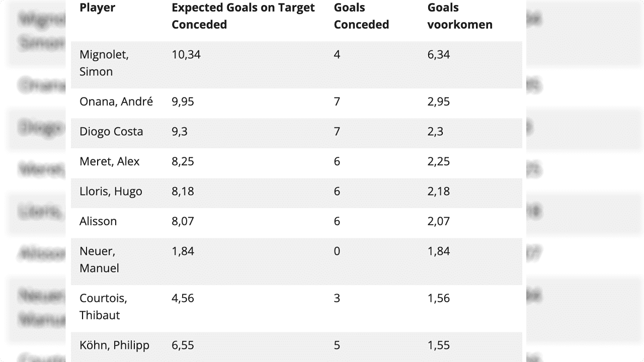Click the Goals voorkomen column header
The width and height of the screenshot is (644, 362).
(x=460, y=16)
